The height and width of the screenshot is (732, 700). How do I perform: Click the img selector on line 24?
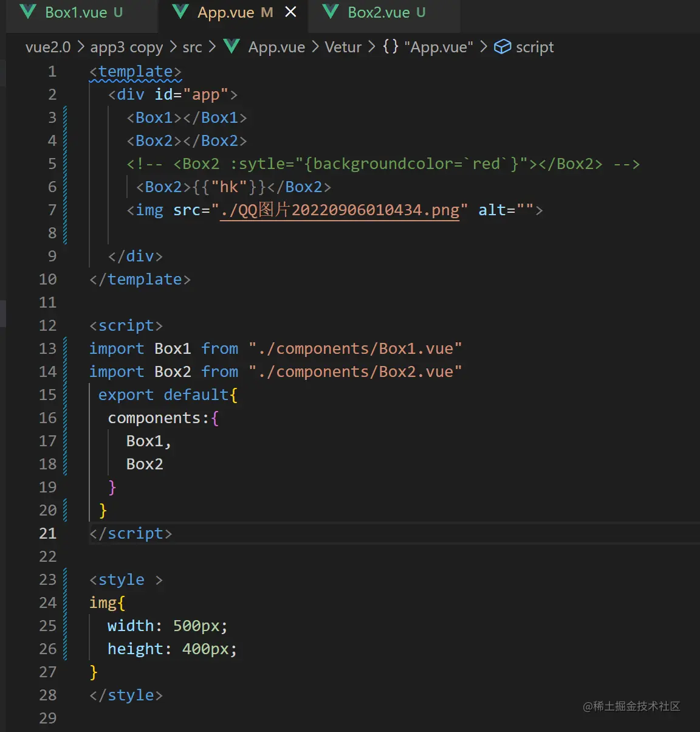pyautogui.click(x=103, y=603)
